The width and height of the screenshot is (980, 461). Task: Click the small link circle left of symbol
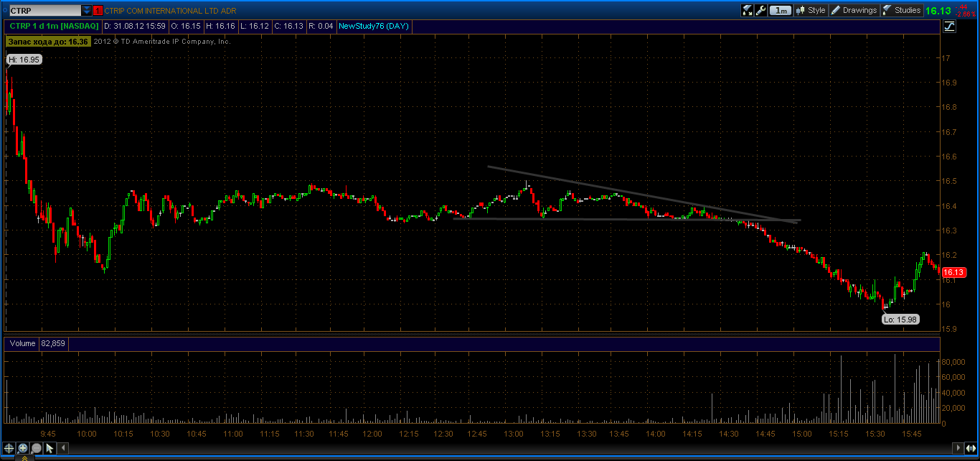(4, 11)
